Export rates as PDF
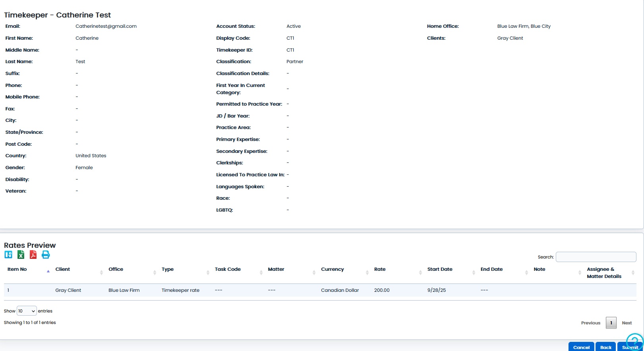This screenshot has height=351, width=644. pos(33,255)
